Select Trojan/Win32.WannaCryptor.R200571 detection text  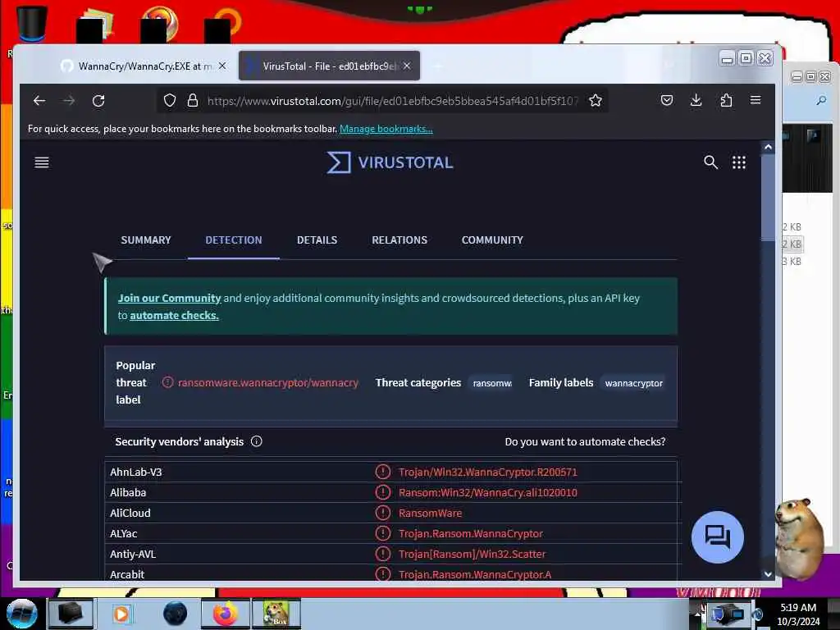click(x=488, y=472)
